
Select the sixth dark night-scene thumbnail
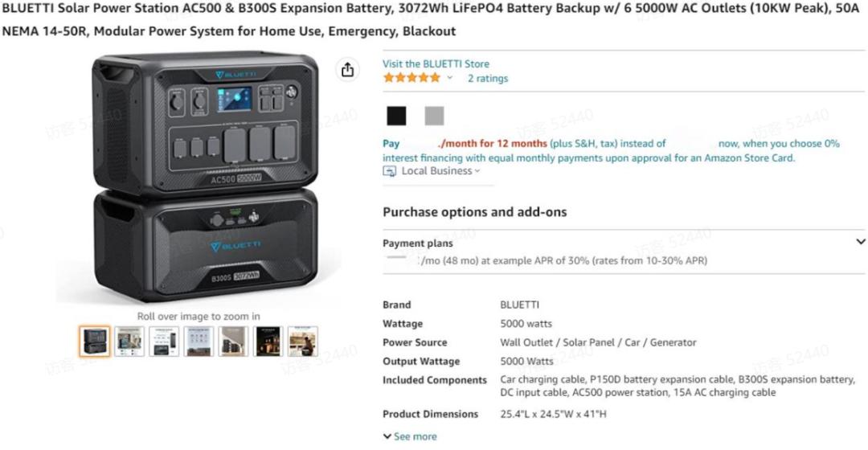coord(268,341)
